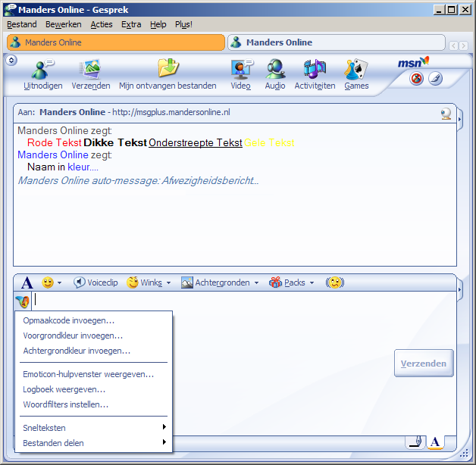This screenshot has height=465, width=476.
Task: Switch to the second Manders Online tab
Action: tap(337, 42)
